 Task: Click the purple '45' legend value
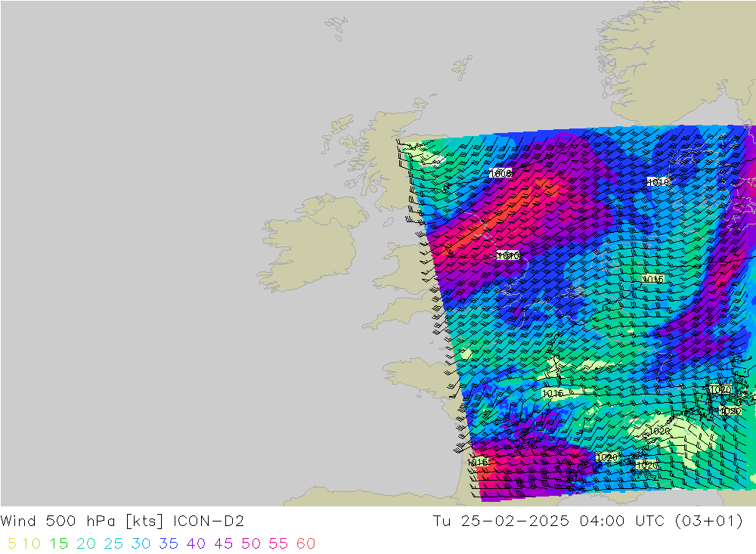224,543
